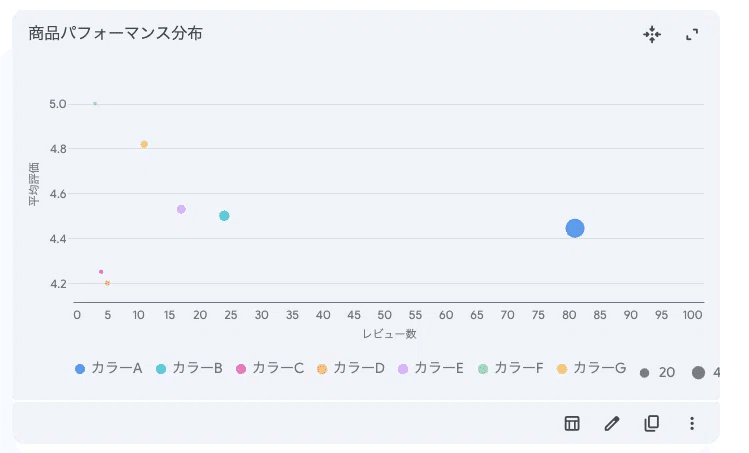Hide カラーE series via legend

click(430, 369)
